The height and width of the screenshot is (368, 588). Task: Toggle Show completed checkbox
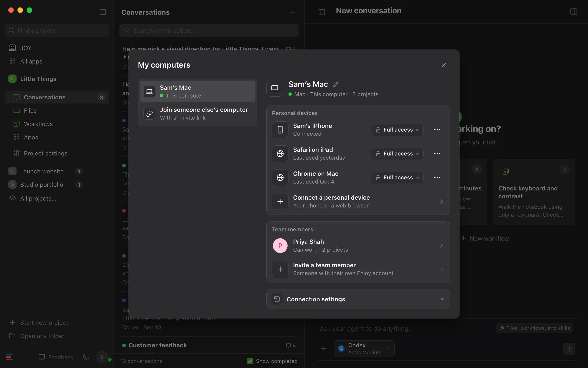point(250,361)
